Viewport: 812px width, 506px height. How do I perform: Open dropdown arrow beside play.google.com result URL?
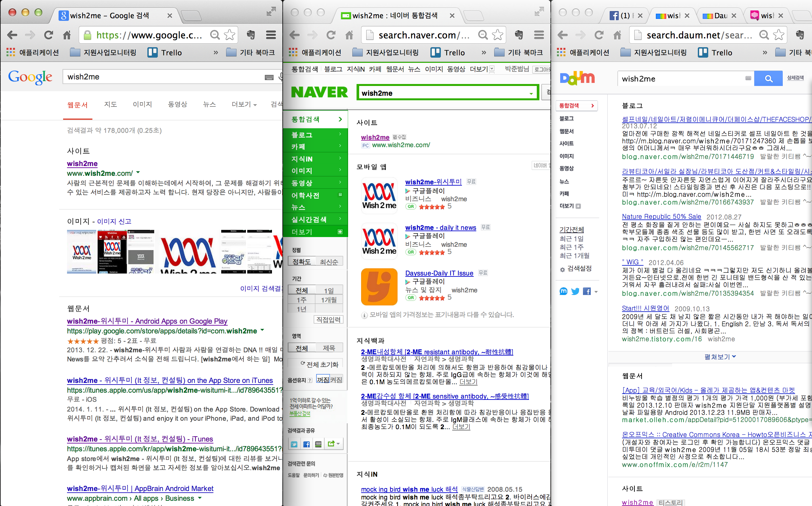pyautogui.click(x=263, y=330)
